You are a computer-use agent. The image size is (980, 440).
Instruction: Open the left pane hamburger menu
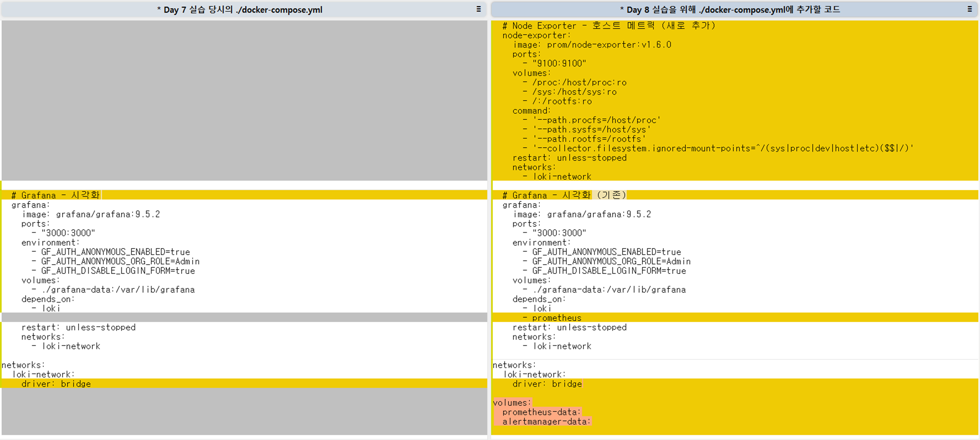point(478,9)
